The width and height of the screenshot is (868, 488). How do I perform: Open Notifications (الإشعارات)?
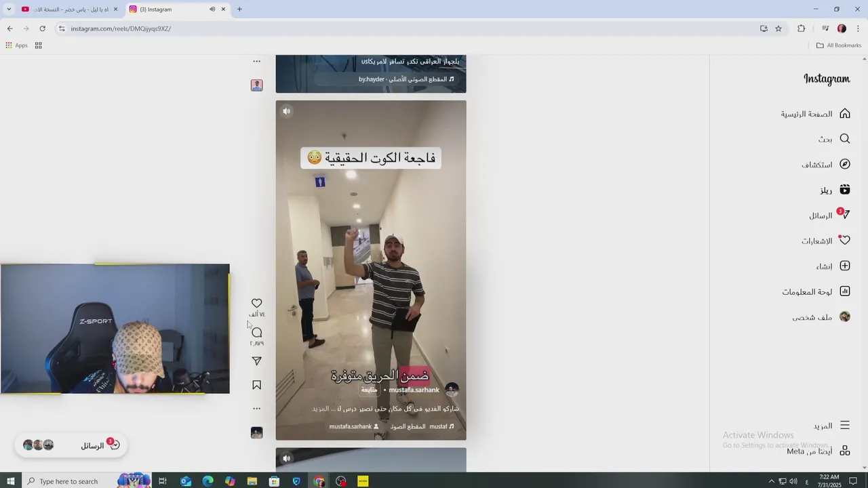click(825, 241)
